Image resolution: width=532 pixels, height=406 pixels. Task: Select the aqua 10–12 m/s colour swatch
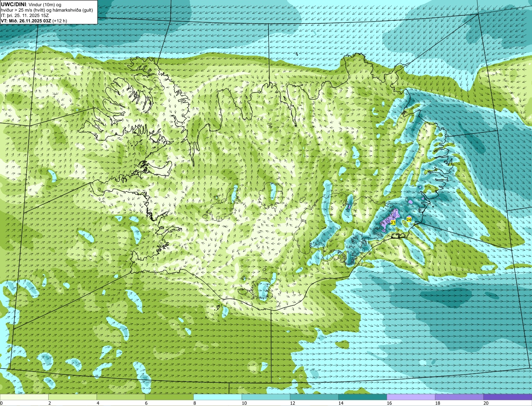pos(266,397)
